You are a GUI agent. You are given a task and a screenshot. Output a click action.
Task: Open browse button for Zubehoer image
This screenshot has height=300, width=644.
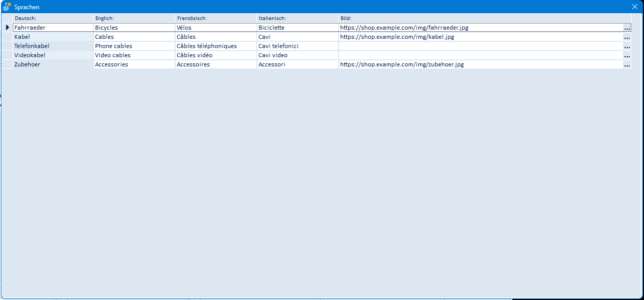pos(627,64)
